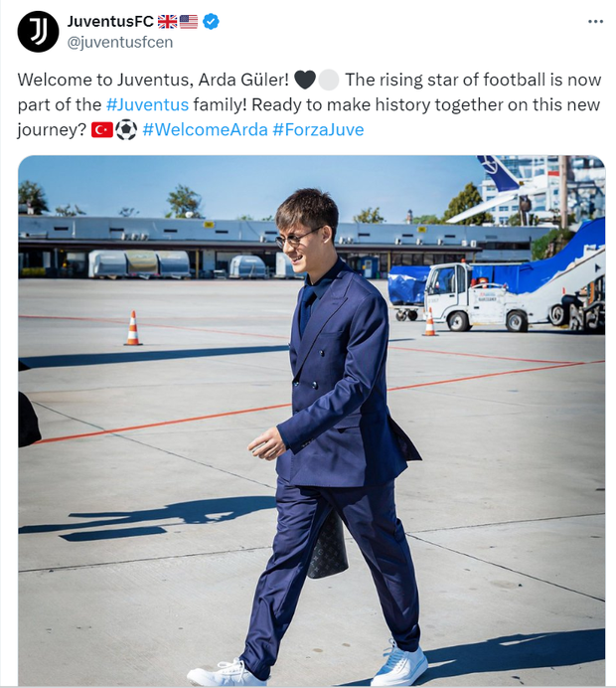Click the name Arda Güler in tweet text

pyautogui.click(x=243, y=80)
